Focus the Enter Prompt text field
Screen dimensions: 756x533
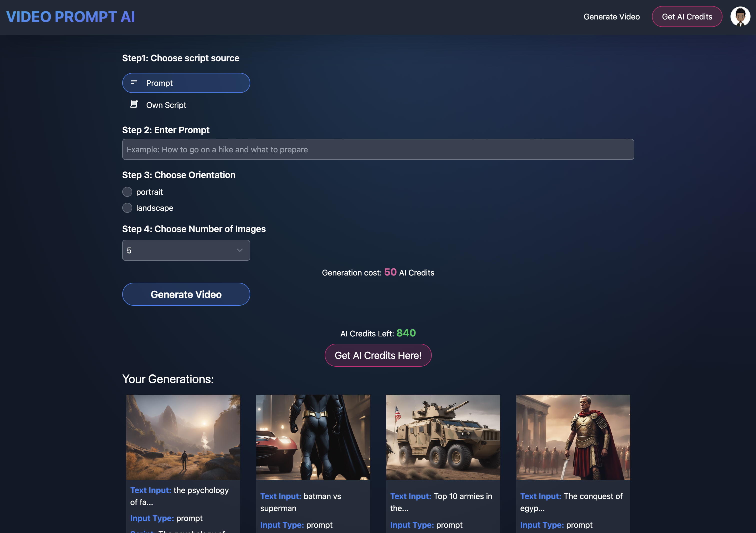(378, 149)
